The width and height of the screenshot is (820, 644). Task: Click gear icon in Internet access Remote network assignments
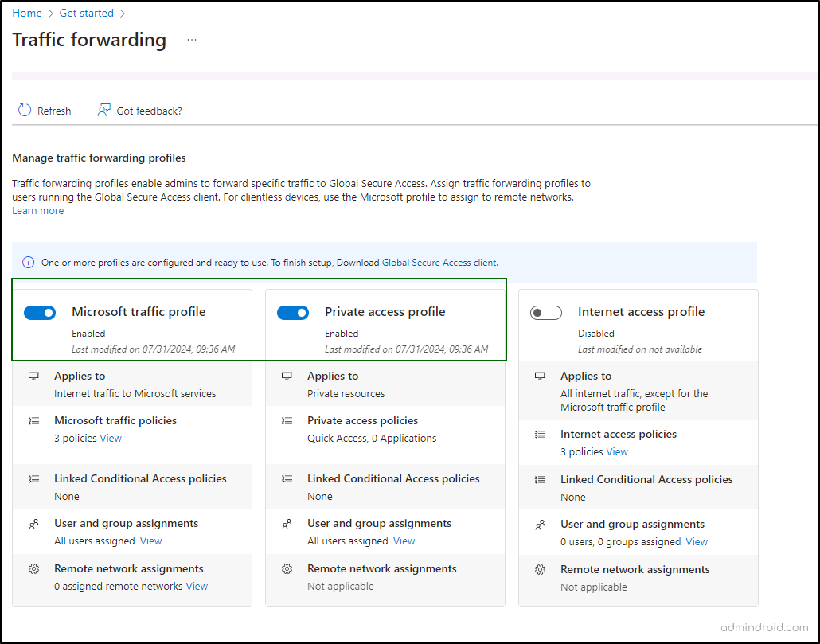pos(540,570)
